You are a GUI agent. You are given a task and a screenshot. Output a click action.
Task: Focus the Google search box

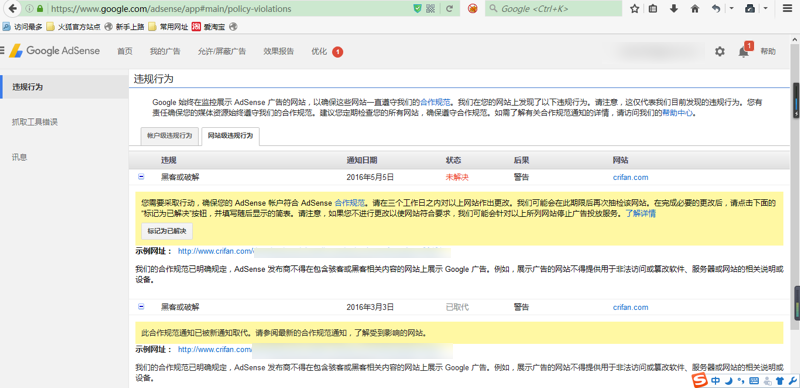pos(554,9)
